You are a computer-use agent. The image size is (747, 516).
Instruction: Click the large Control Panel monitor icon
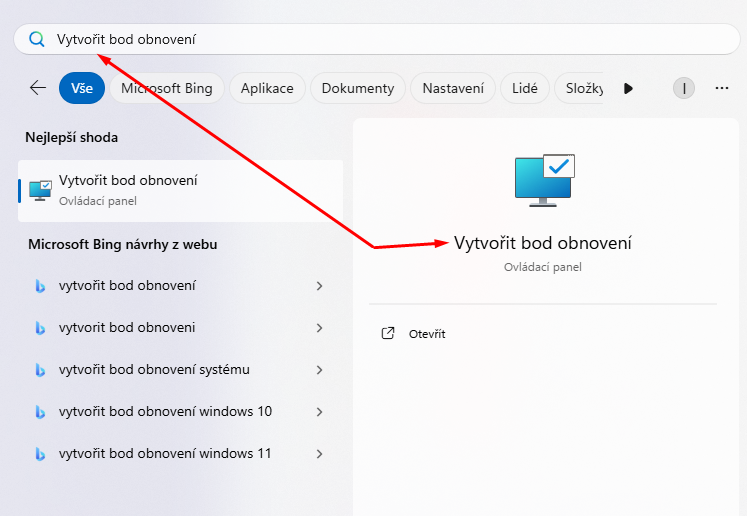click(x=543, y=180)
